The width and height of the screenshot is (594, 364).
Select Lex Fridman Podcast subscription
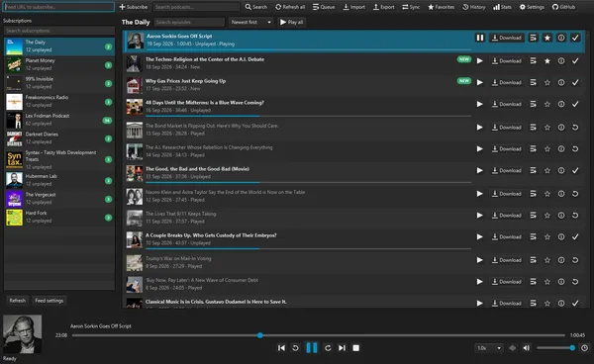pos(59,120)
